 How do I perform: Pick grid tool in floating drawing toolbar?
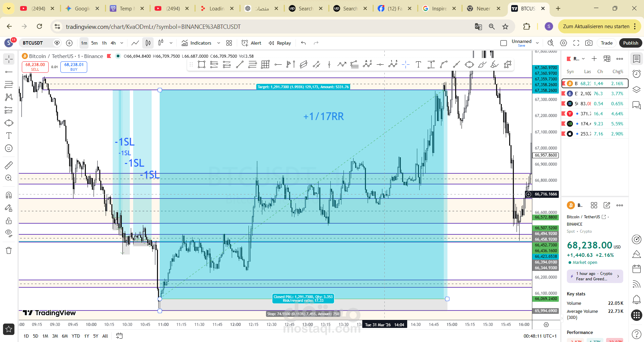pos(265,64)
